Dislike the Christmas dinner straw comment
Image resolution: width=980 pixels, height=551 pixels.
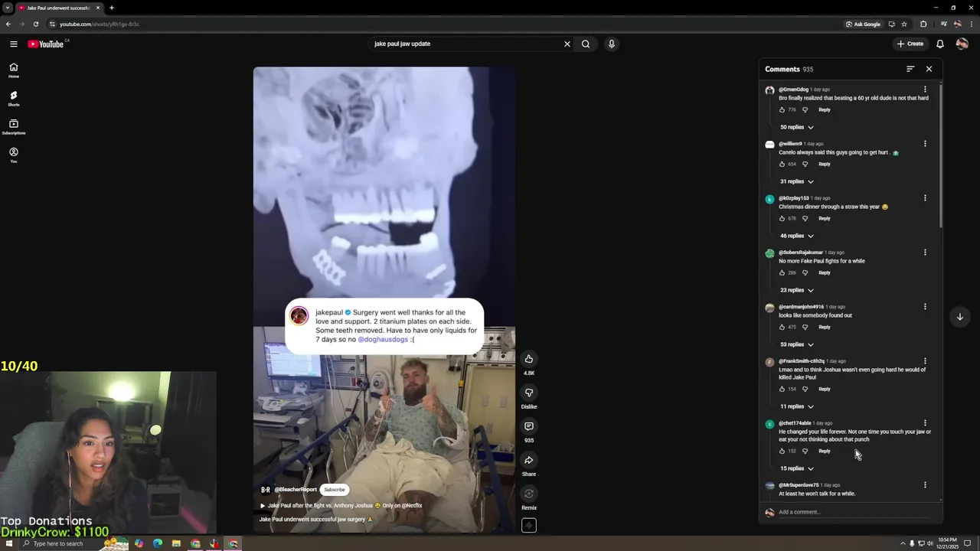[805, 218]
